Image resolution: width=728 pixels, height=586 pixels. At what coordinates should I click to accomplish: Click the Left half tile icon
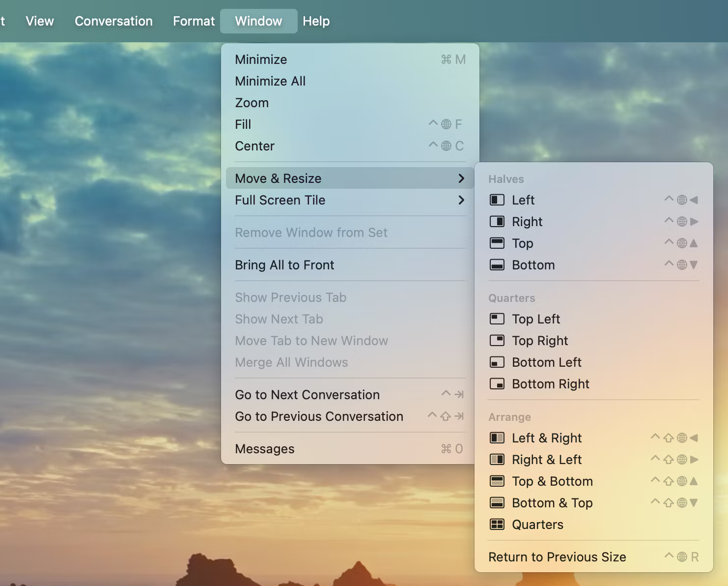(497, 200)
